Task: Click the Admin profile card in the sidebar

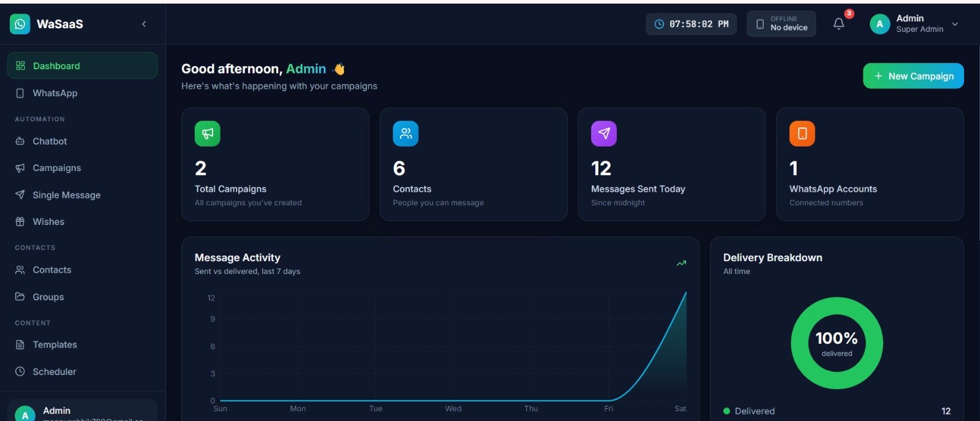Action: (x=82, y=410)
